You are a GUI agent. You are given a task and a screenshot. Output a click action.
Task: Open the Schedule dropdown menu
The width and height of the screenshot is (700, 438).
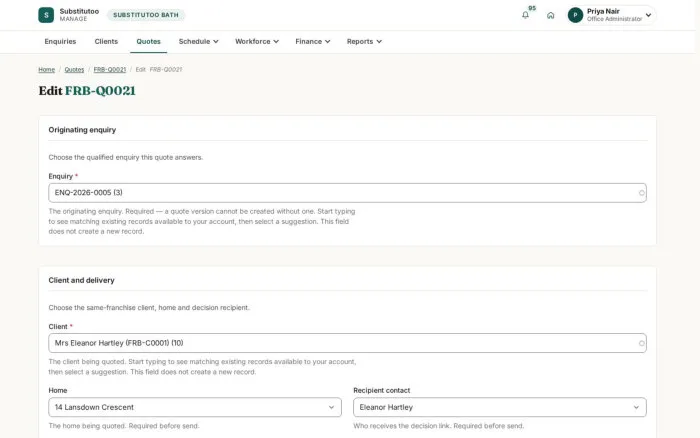tap(199, 42)
